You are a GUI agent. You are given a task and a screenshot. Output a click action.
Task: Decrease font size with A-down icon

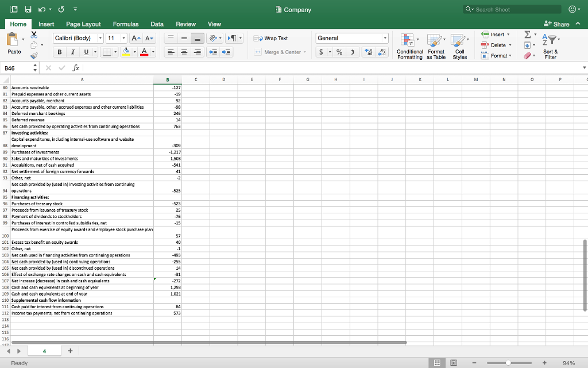pyautogui.click(x=149, y=38)
